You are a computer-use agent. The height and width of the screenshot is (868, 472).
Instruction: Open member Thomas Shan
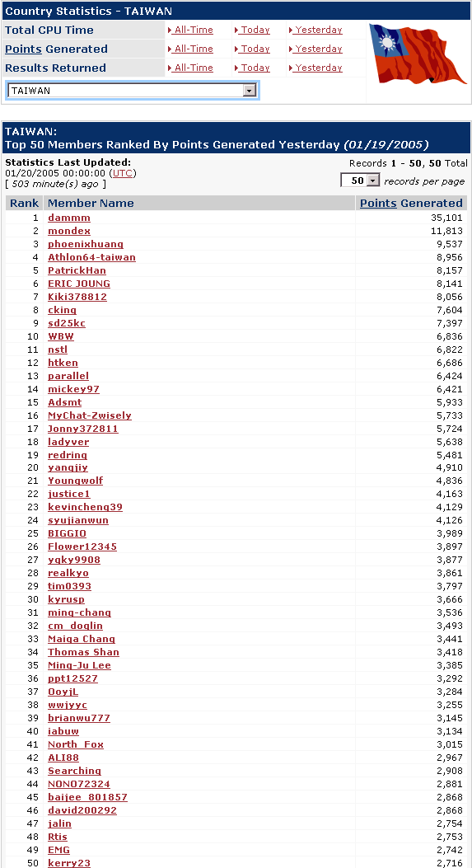[83, 652]
